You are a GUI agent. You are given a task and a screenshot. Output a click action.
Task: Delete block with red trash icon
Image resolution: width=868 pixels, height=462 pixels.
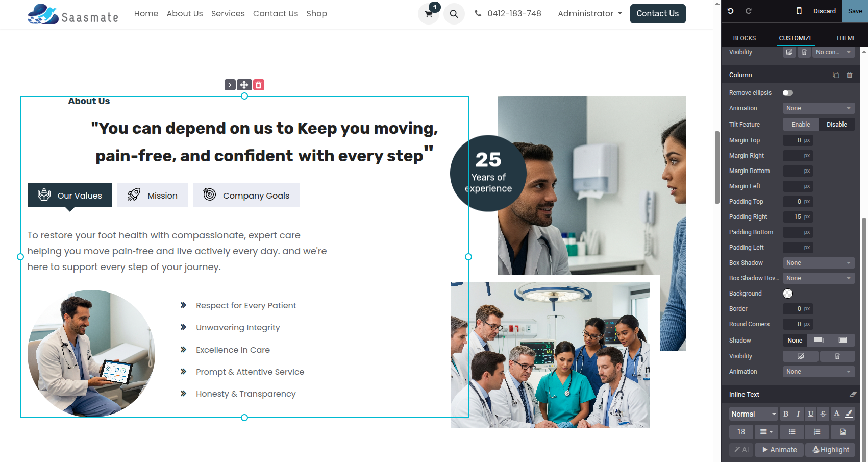pyautogui.click(x=259, y=85)
